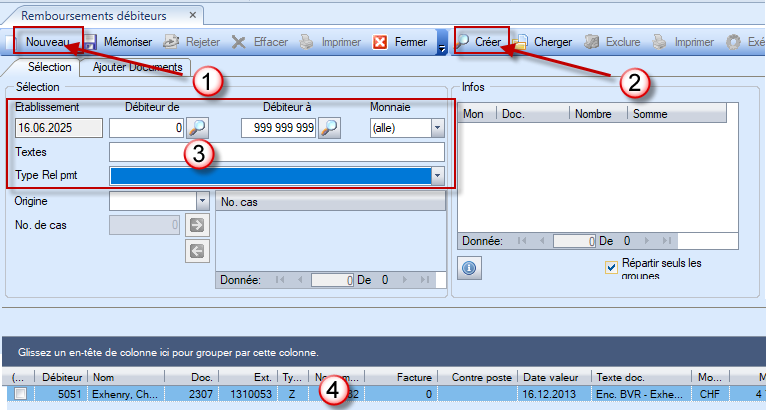Go to next record in No. cas navigator
Image resolution: width=766 pixels, height=410 pixels.
404,280
